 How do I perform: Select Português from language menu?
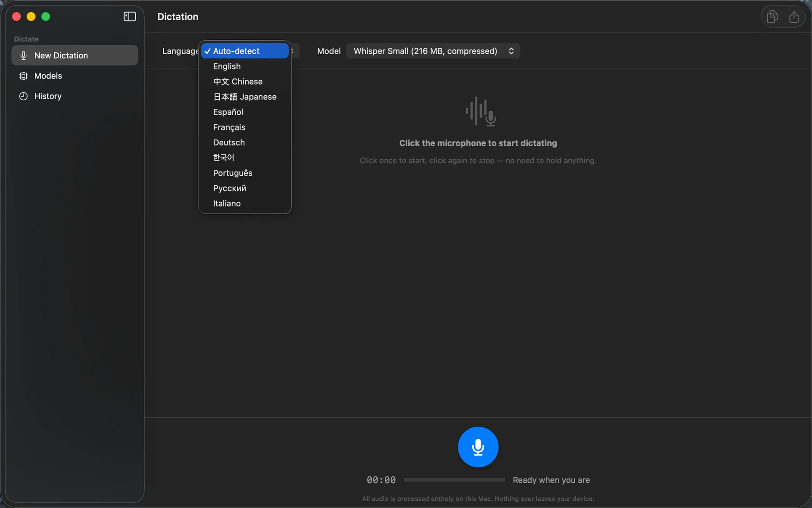click(x=245, y=173)
